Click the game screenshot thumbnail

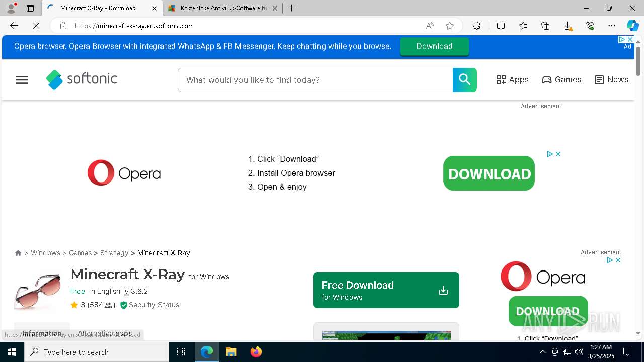(386, 335)
